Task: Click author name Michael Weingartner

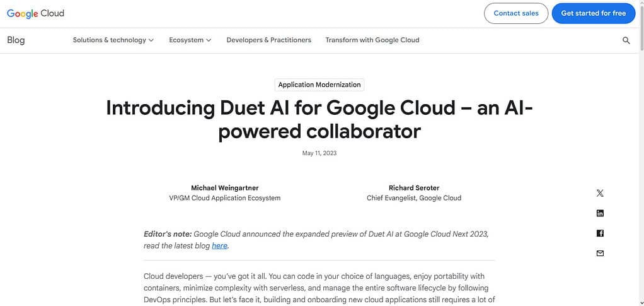Action: point(225,187)
